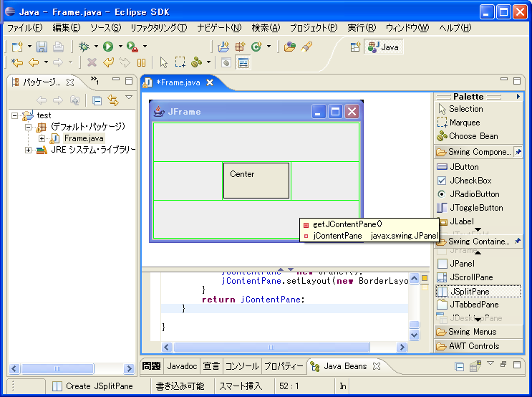This screenshot has width=532, height=397.
Task: Click the vertical scrollbar thumb in the code editor
Action: 415,325
